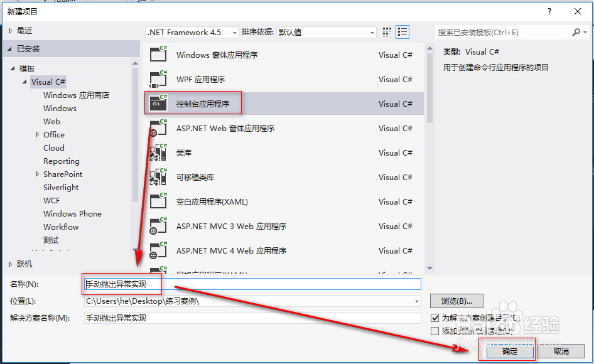Viewport: 594px width, 364px height.
Task: Open the 排序依据 默认值 dropdown
Action: pyautogui.click(x=327, y=33)
